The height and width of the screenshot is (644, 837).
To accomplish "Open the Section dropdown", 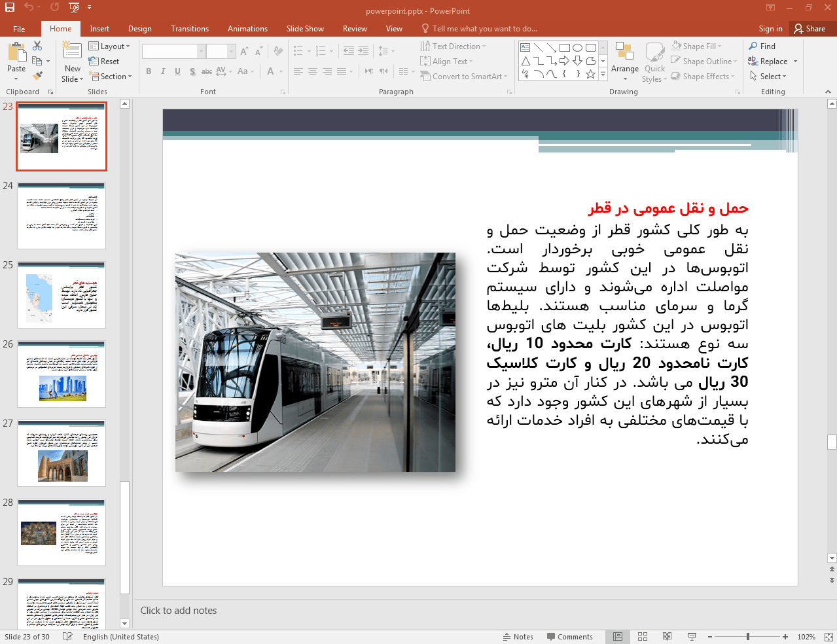I will pyautogui.click(x=110, y=77).
